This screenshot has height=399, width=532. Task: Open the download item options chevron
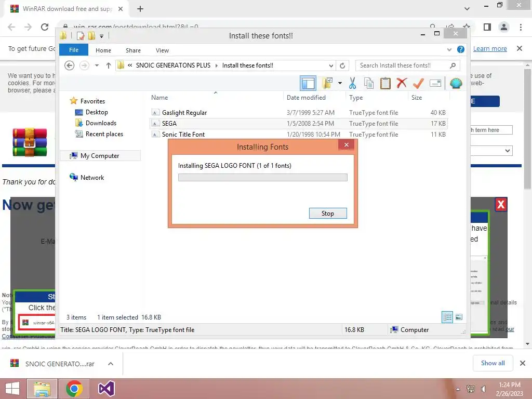[x=110, y=363]
